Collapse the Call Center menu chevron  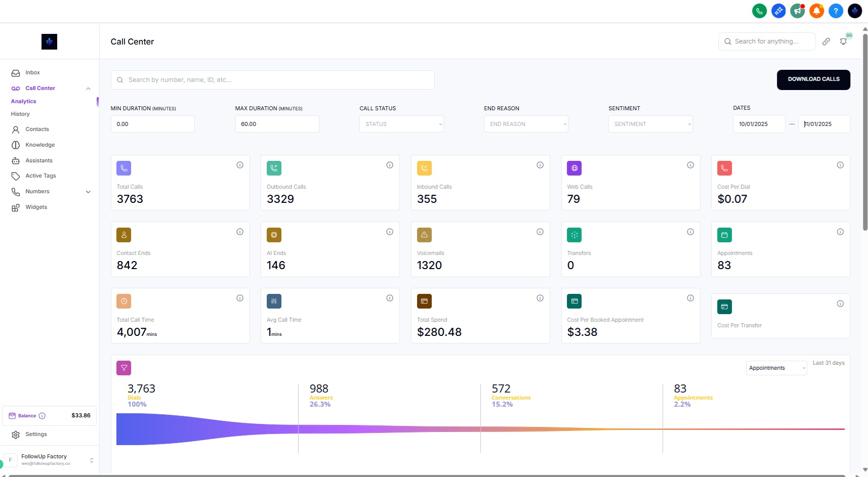[x=88, y=89]
